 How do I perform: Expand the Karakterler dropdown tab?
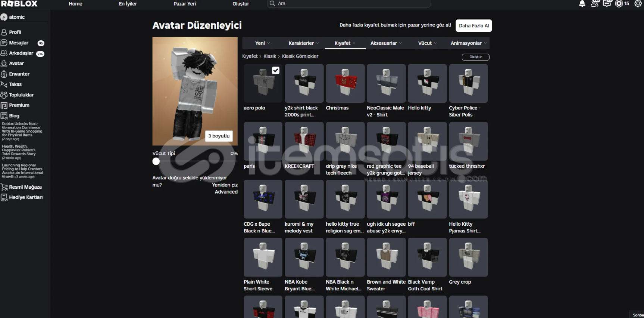click(304, 43)
